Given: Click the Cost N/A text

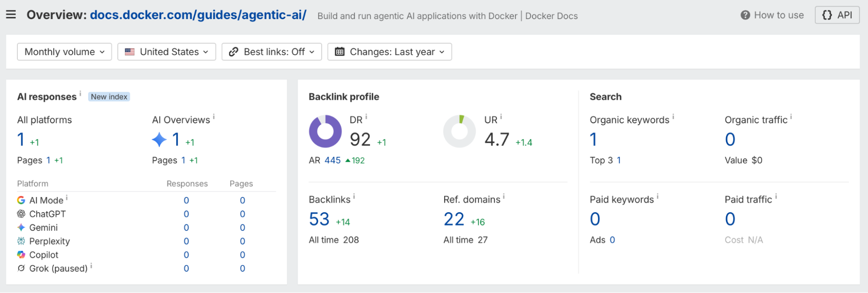Looking at the screenshot, I should pos(744,240).
